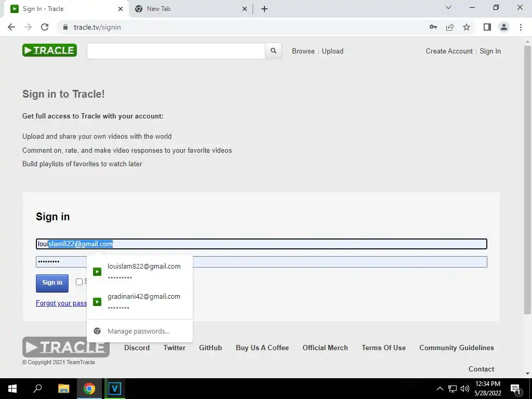Viewport: 532px width, 399px height.
Task: Click the password input field
Action: pos(261,262)
